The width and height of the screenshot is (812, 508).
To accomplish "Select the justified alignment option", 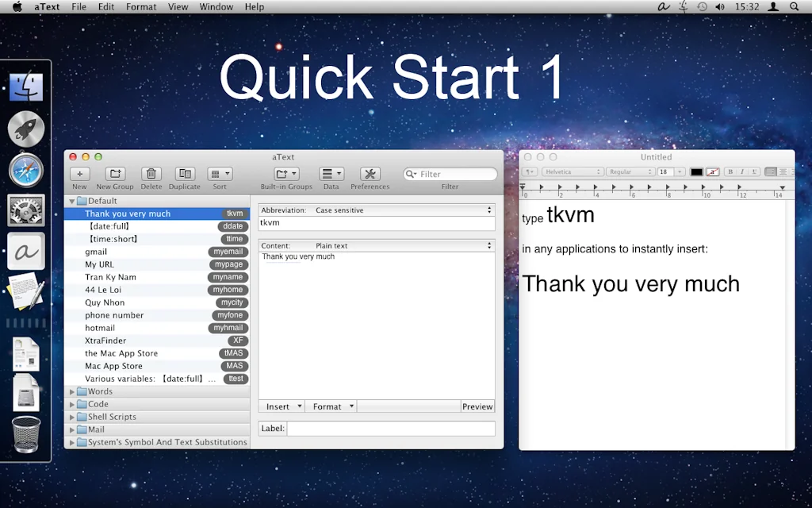I will pyautogui.click(x=794, y=171).
